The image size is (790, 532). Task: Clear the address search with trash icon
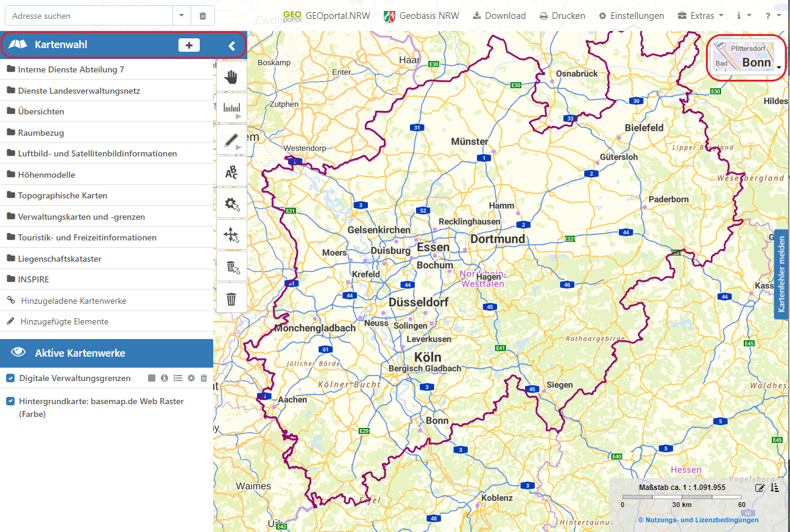tap(203, 16)
